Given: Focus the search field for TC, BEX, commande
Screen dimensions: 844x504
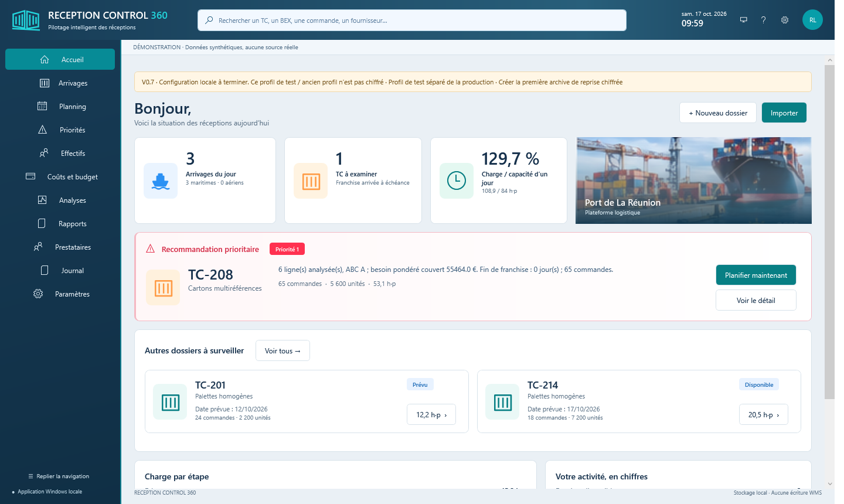Looking at the screenshot, I should pyautogui.click(x=412, y=21).
